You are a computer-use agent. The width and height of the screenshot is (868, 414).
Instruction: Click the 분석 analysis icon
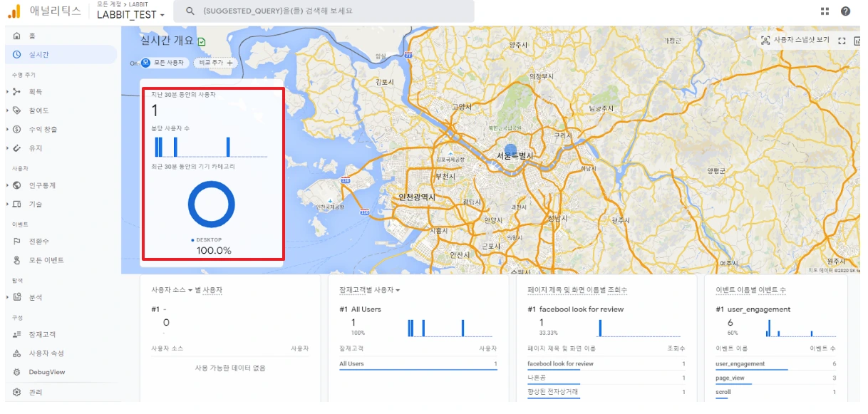[x=17, y=297]
